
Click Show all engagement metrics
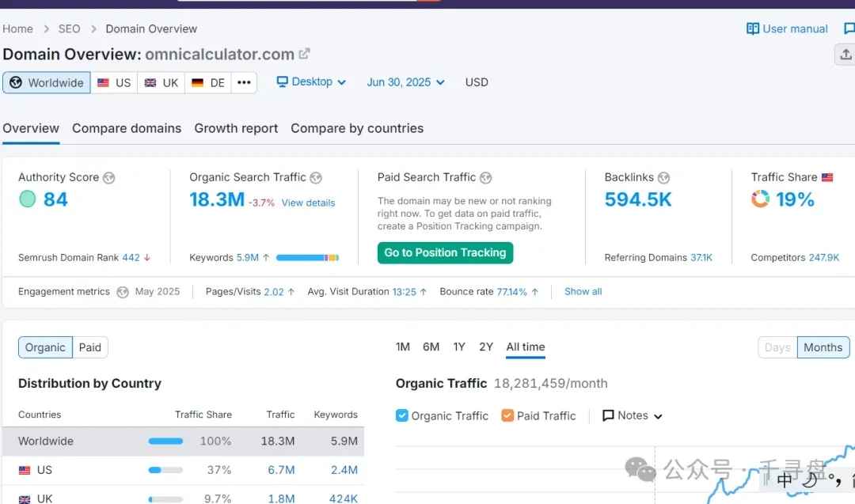click(x=583, y=292)
